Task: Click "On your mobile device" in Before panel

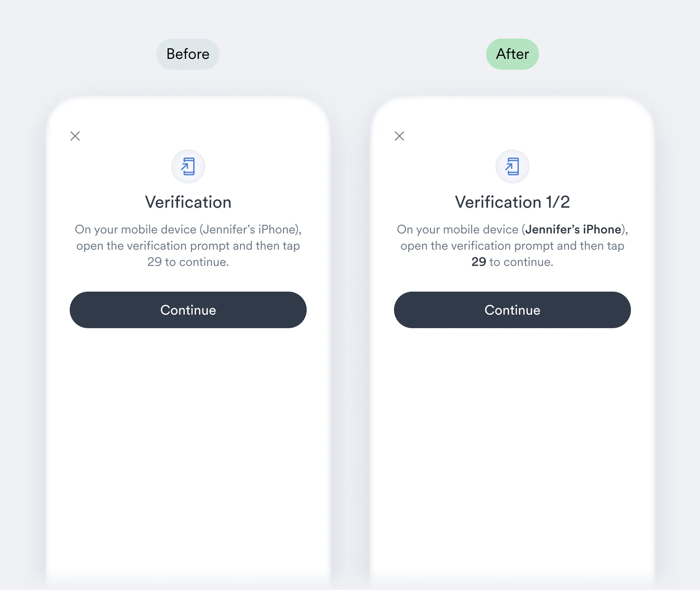Action: [x=135, y=230]
